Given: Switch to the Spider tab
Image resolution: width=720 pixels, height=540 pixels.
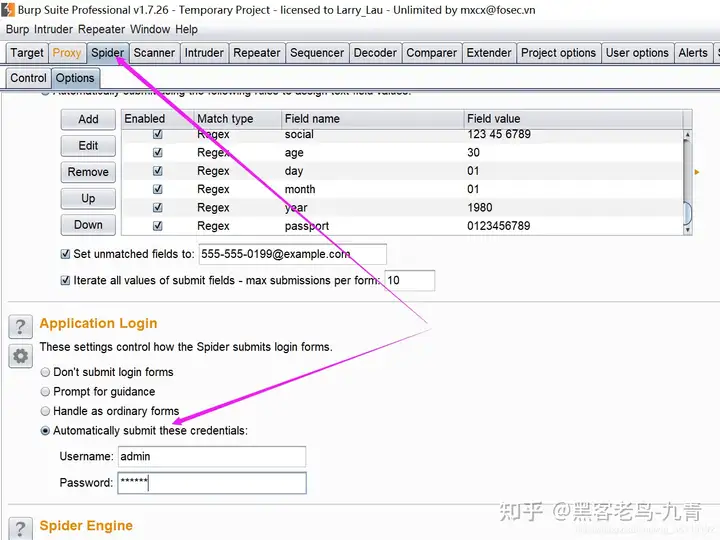Looking at the screenshot, I should coord(107,53).
